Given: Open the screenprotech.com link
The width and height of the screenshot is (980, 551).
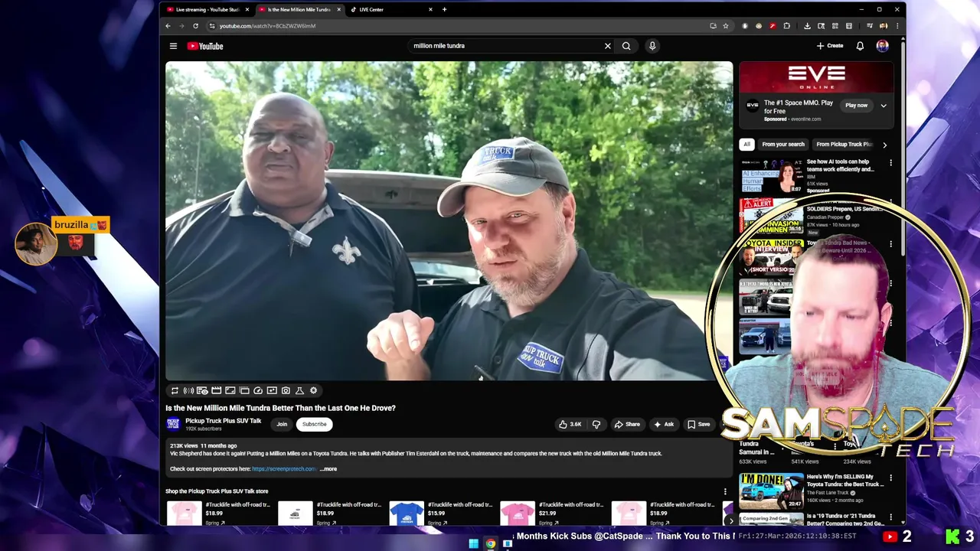Looking at the screenshot, I should tap(283, 469).
